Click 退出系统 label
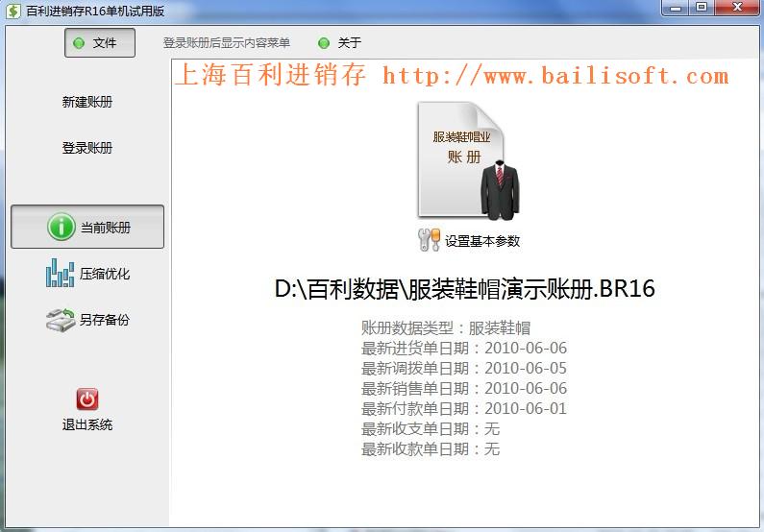Viewport: 764px width, 532px height. 87,424
